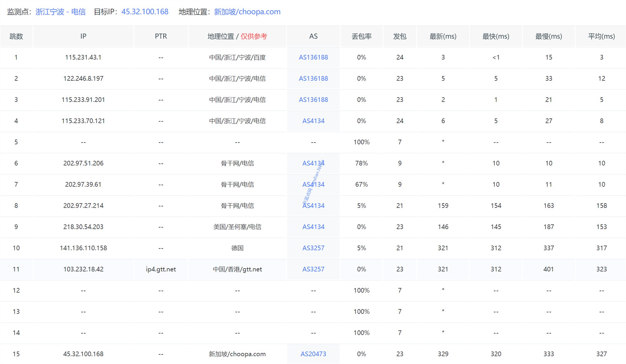Click the 最快(ms) column header
The height and width of the screenshot is (364, 626).
tap(496, 36)
